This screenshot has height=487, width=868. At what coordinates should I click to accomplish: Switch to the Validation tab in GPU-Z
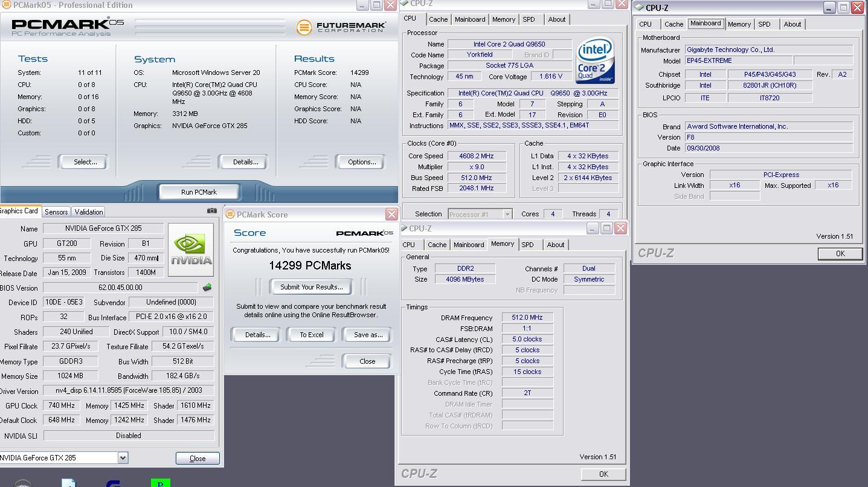click(x=89, y=212)
